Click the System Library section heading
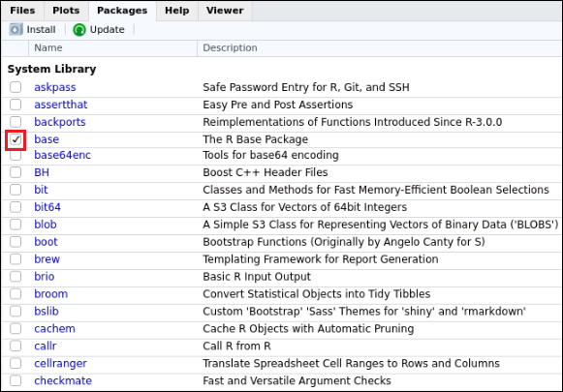This screenshot has width=563, height=392. [51, 69]
